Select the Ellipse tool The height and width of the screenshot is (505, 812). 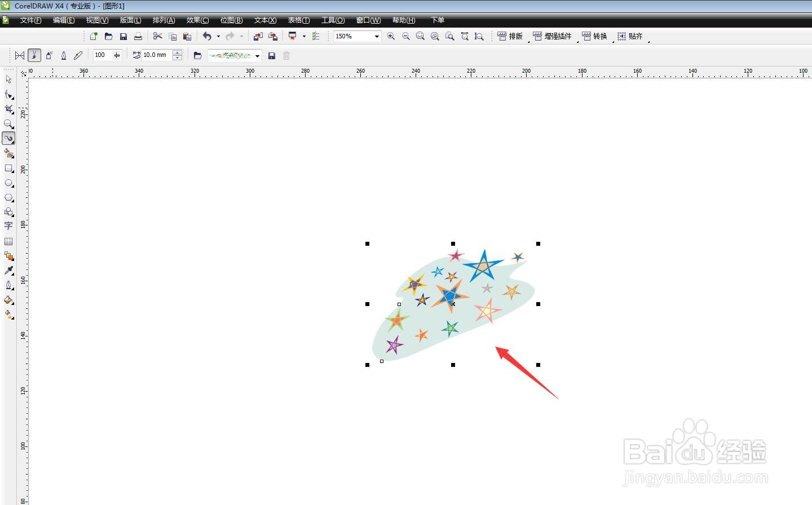8,183
